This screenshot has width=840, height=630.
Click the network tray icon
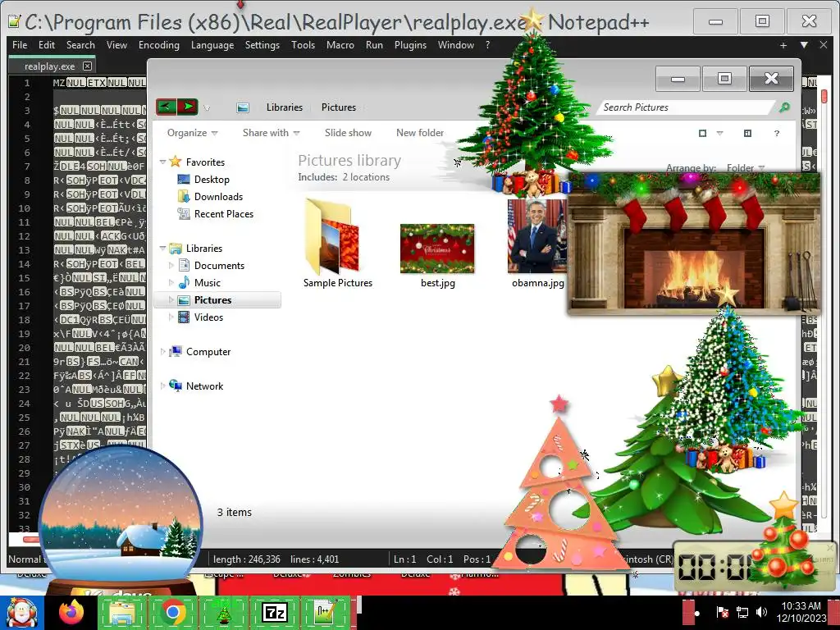[x=742, y=612]
